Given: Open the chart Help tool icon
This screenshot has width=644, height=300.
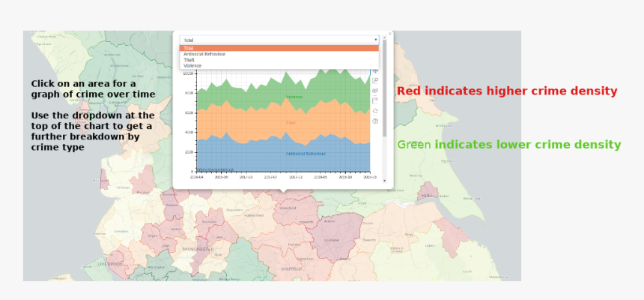Looking at the screenshot, I should coord(375,121).
